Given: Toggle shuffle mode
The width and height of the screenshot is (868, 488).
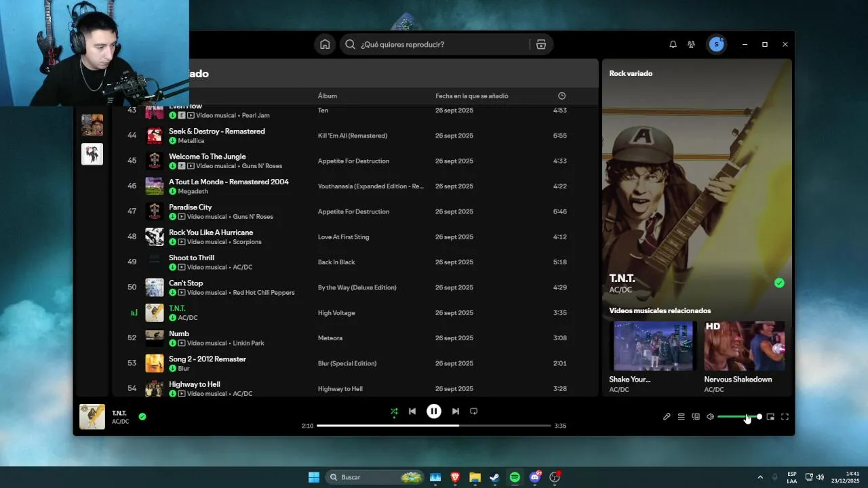Looking at the screenshot, I should [x=394, y=411].
